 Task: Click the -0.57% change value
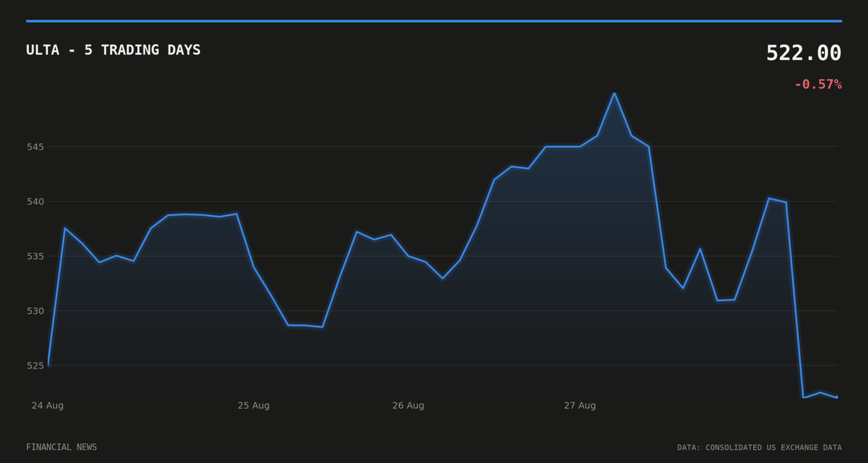[x=818, y=84]
